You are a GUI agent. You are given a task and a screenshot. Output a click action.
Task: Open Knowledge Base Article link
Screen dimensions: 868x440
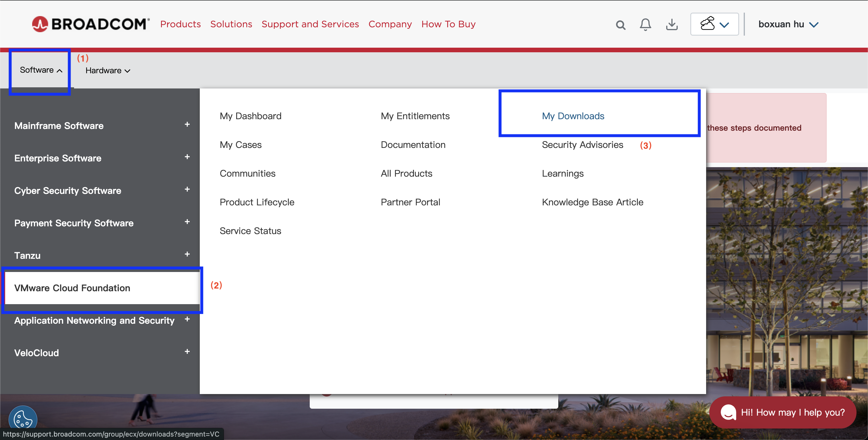(592, 202)
